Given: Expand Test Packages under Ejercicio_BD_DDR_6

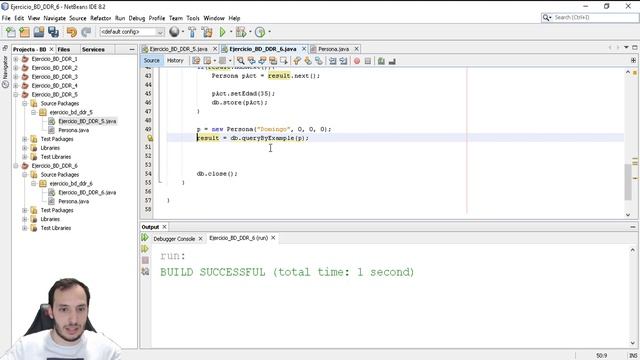Looking at the screenshot, I should [x=24, y=210].
